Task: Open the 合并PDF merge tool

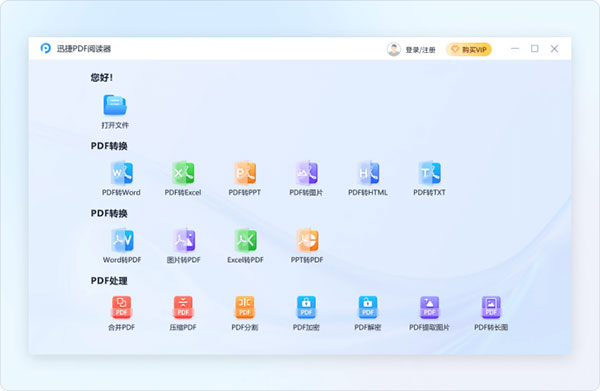Action: pos(121,307)
